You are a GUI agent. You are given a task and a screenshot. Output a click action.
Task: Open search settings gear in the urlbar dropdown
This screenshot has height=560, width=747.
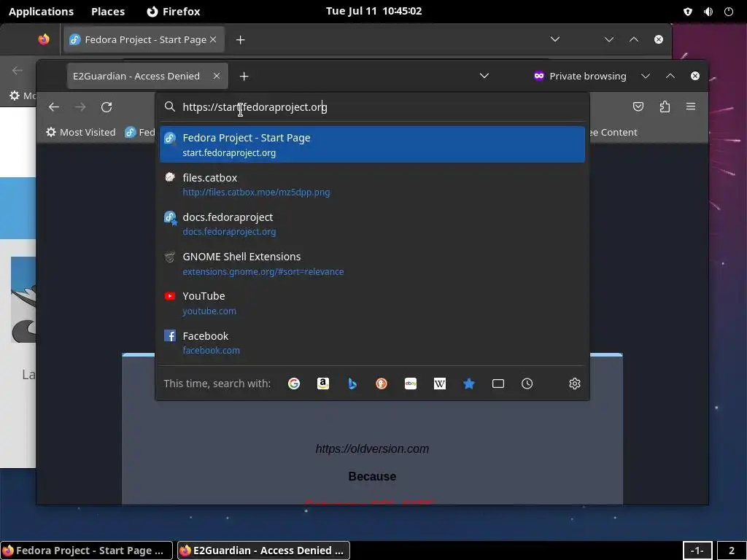[575, 384]
